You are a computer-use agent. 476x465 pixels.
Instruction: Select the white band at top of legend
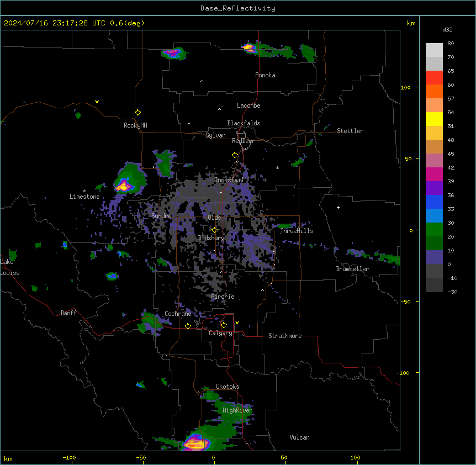point(434,50)
